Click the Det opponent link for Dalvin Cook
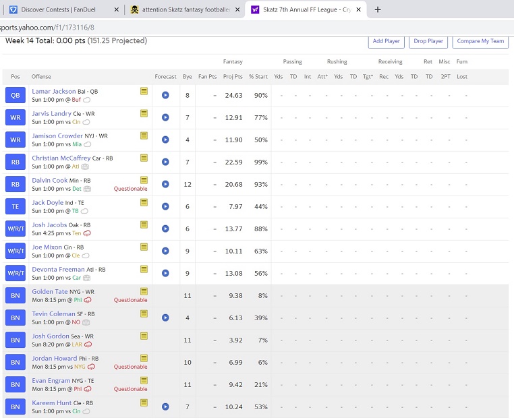The height and width of the screenshot is (420, 514). [x=77, y=189]
